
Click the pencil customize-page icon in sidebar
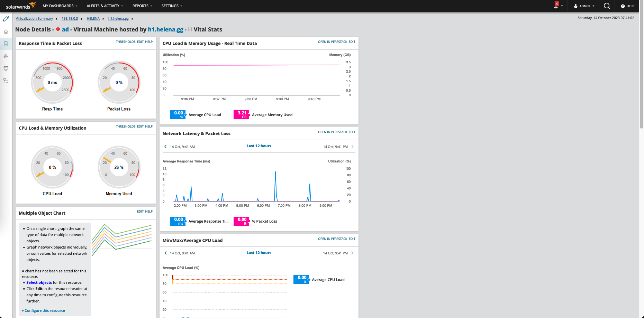click(x=6, y=19)
